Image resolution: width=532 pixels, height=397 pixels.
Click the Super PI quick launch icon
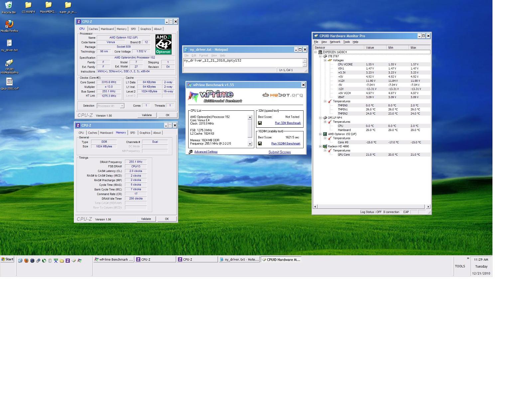[56, 260]
